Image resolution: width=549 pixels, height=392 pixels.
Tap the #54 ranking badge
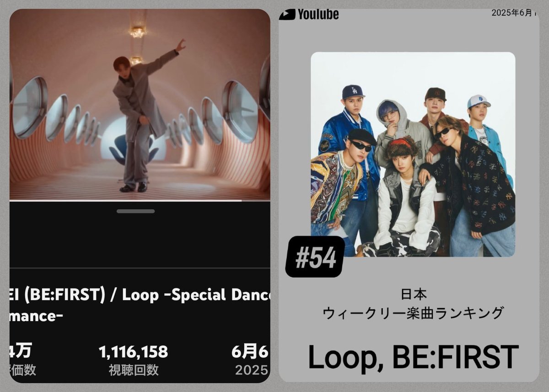(x=315, y=257)
